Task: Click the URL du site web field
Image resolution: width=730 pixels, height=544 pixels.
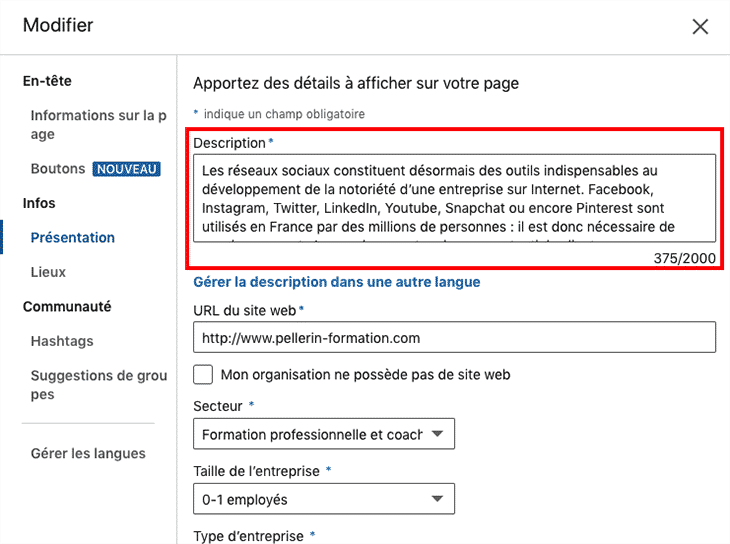Action: point(454,337)
